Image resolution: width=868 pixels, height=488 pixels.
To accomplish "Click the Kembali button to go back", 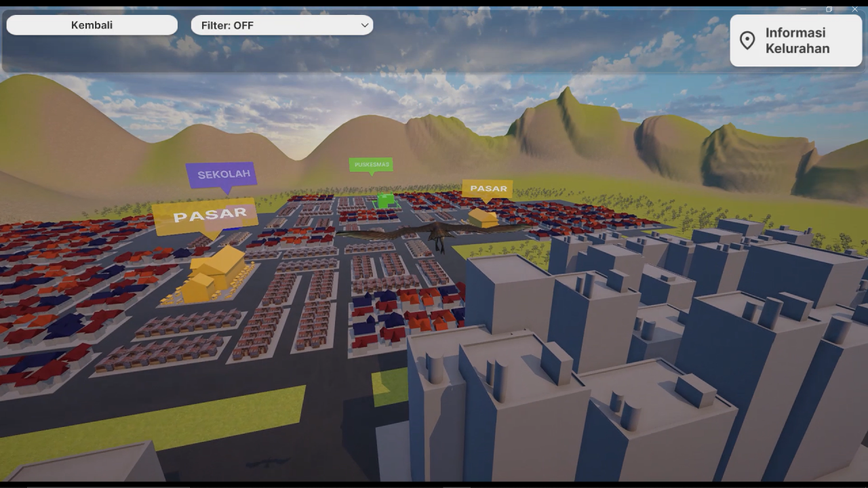I will (92, 24).
